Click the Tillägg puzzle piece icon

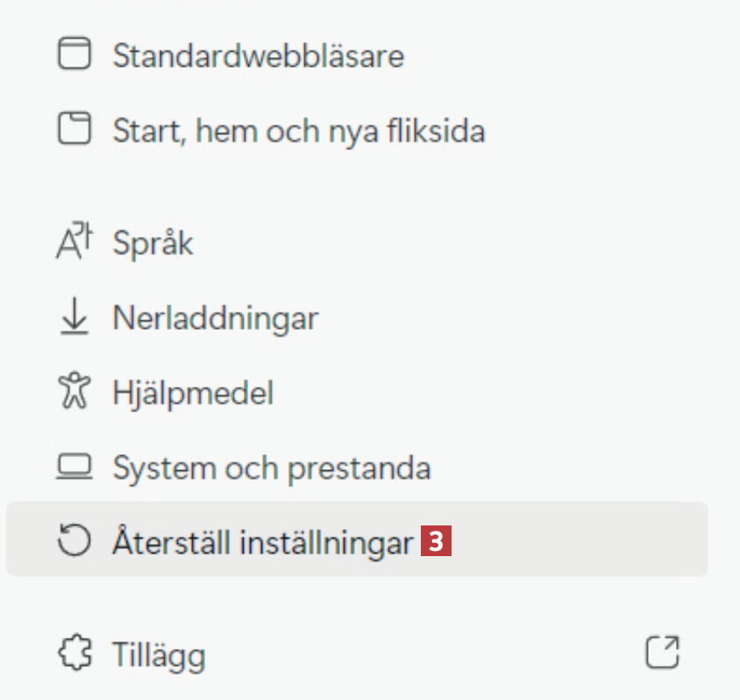pyautogui.click(x=75, y=654)
